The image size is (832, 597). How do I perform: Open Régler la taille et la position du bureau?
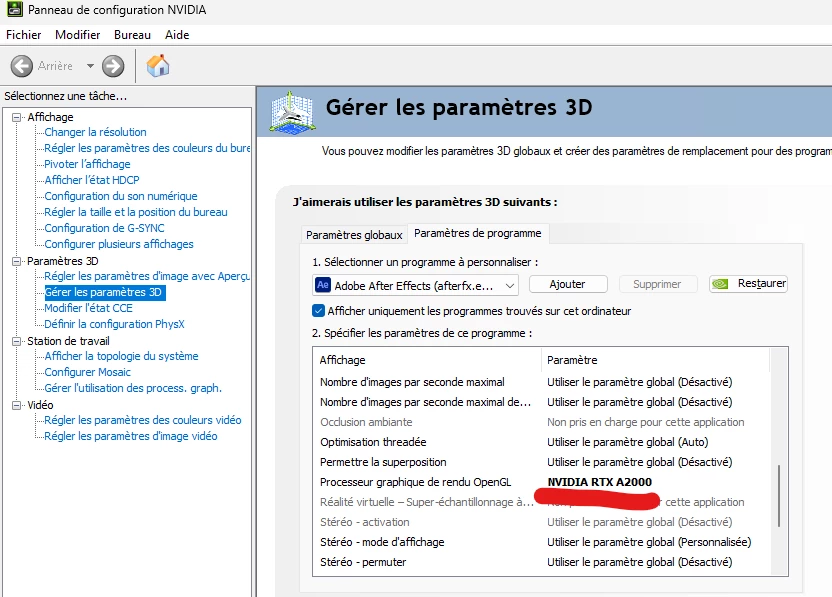136,212
